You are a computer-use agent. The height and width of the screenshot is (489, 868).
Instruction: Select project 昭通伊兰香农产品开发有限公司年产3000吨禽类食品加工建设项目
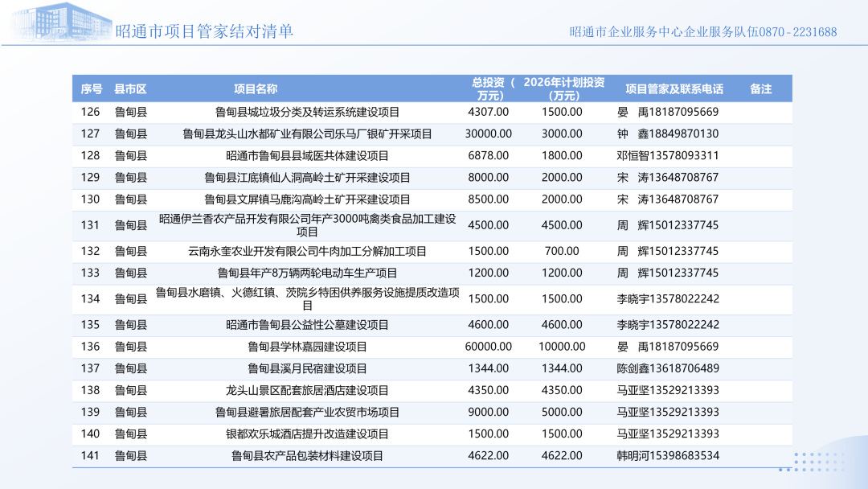(x=307, y=225)
